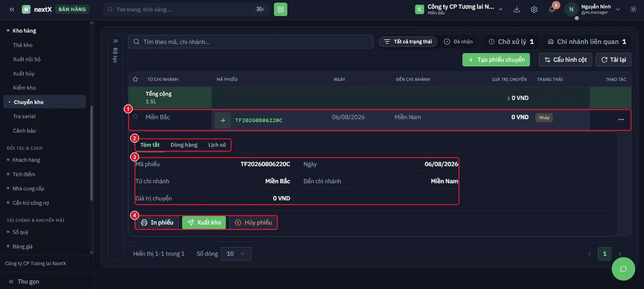Open the settings gear icon
Screen dimensions: 644x289
(534, 9)
